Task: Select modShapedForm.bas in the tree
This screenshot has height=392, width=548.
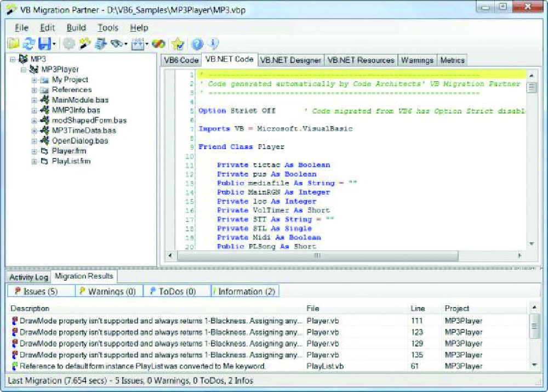Action: point(89,120)
